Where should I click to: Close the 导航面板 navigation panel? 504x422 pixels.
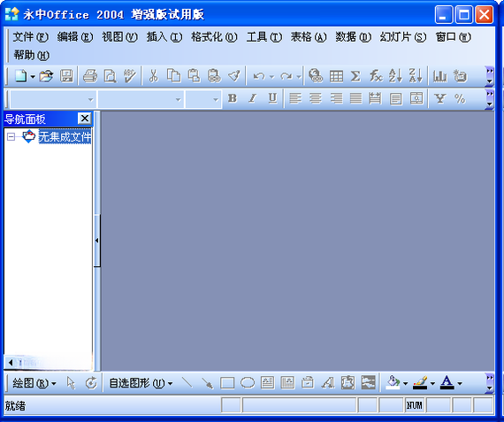click(85, 119)
